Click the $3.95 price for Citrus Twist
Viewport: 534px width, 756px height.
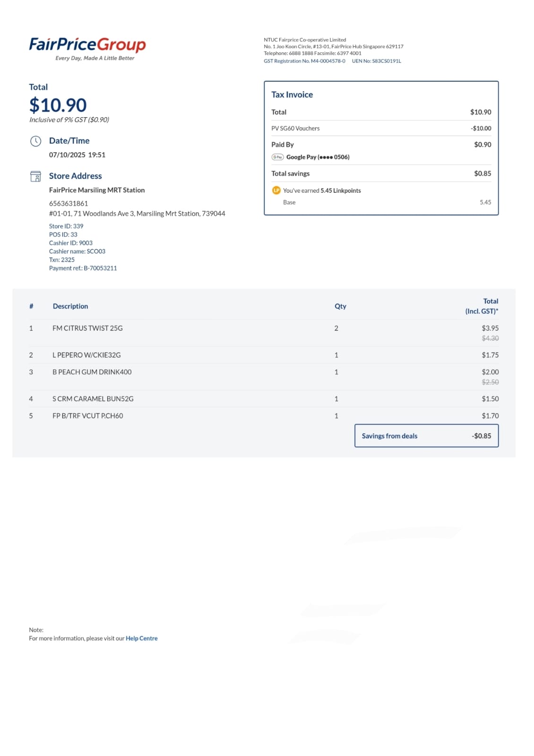click(490, 328)
